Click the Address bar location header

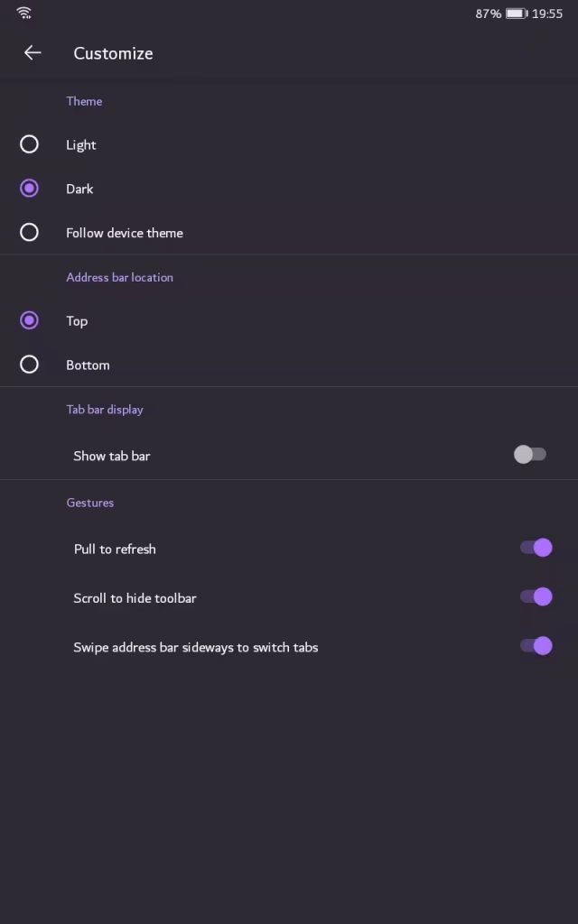[x=119, y=277]
